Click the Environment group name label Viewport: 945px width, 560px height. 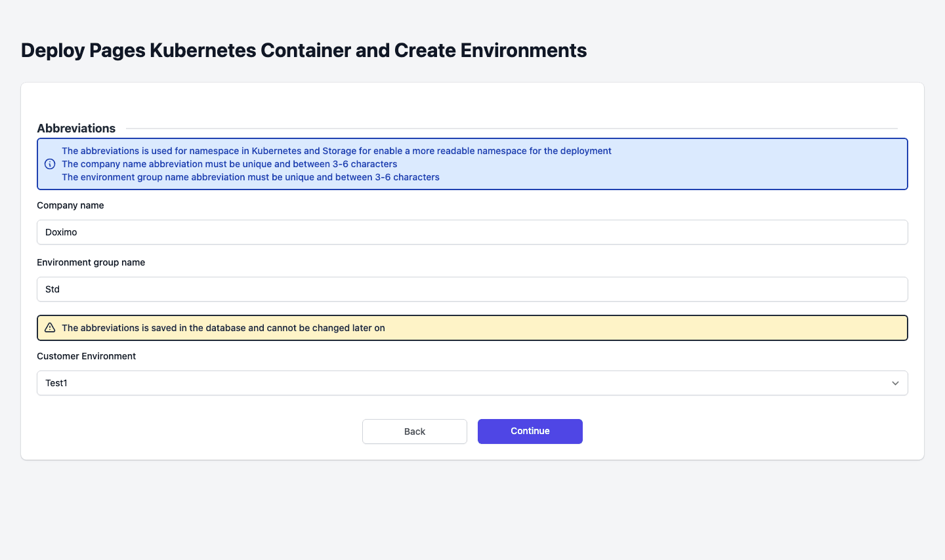coord(91,262)
